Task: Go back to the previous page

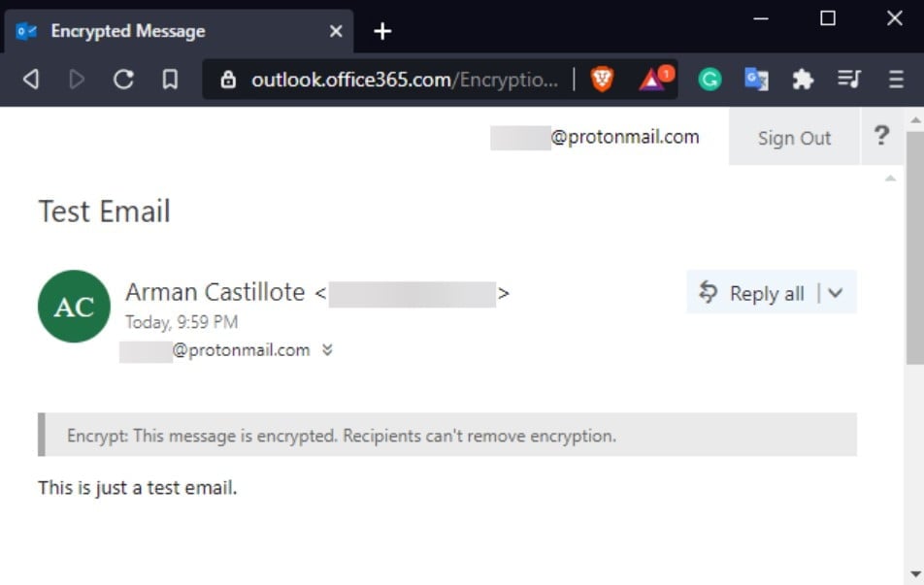Action: tap(31, 79)
